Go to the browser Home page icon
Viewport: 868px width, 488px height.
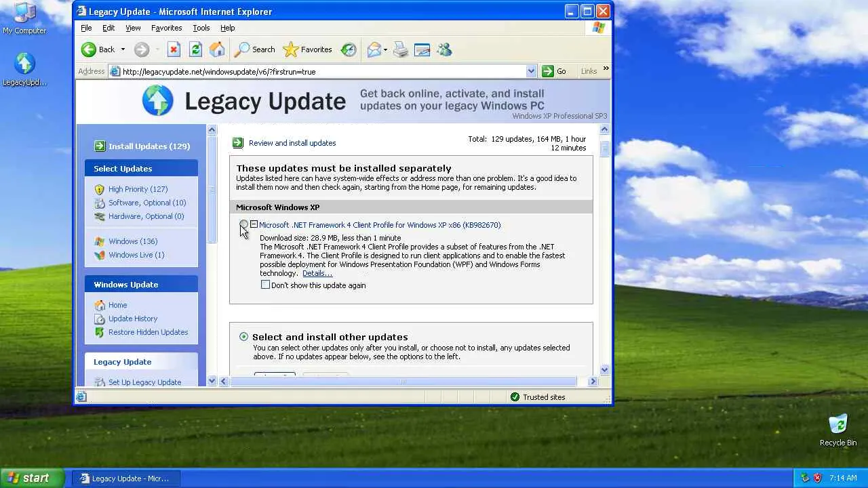pos(217,49)
